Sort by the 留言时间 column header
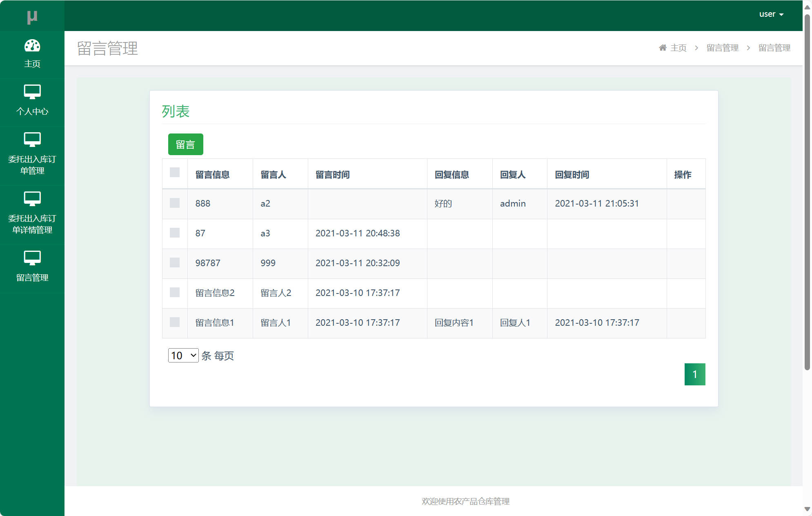Viewport: 812px width, 516px height. pyautogui.click(x=333, y=174)
